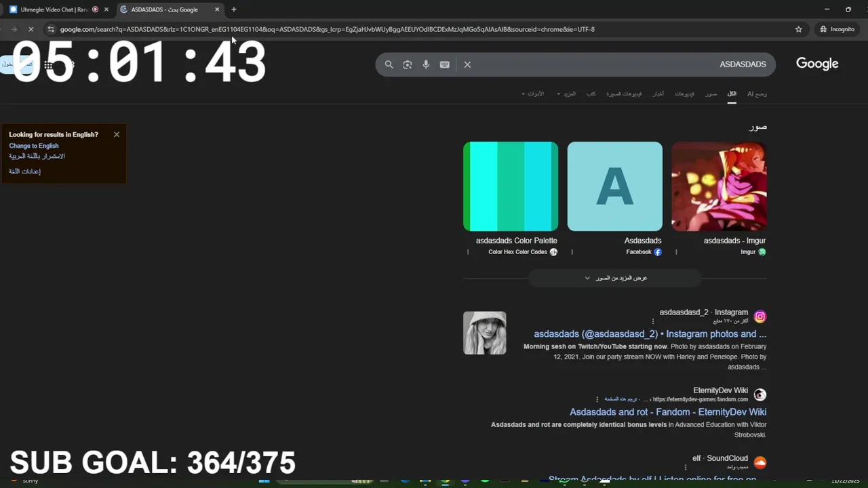Open the on-screen keyboard icon in search box
Screen dimensions: 868x488
tap(444, 64)
